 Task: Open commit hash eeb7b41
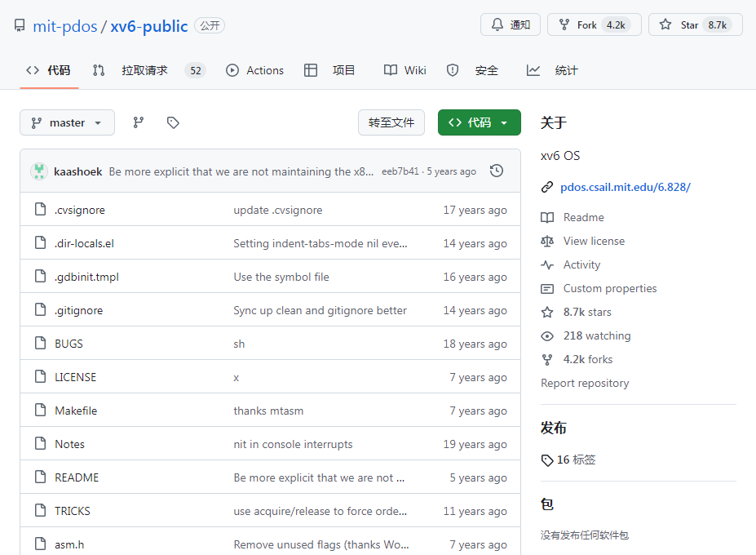[400, 172]
